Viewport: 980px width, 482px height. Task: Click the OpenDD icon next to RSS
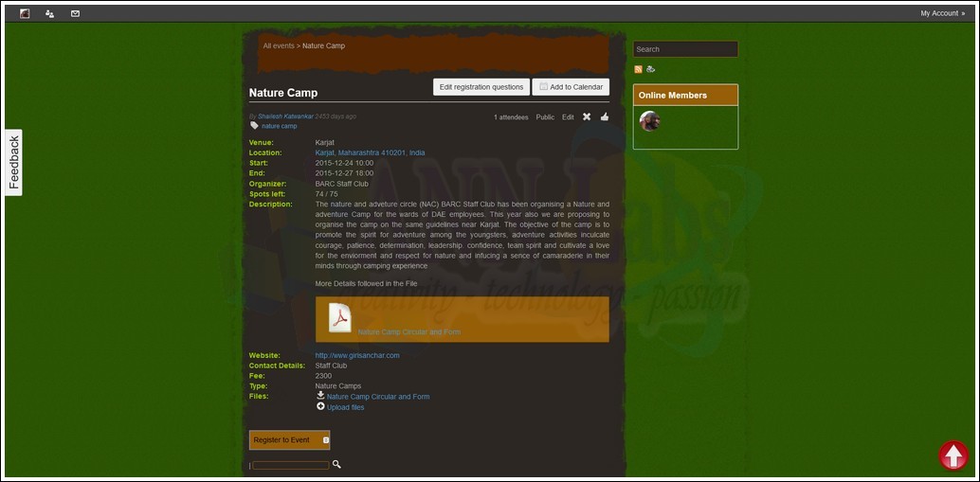pyautogui.click(x=651, y=69)
